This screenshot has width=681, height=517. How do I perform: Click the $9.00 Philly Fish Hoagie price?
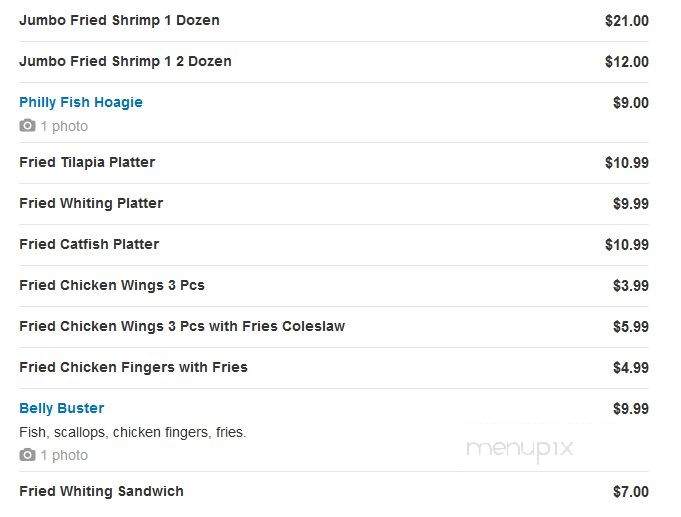click(631, 103)
